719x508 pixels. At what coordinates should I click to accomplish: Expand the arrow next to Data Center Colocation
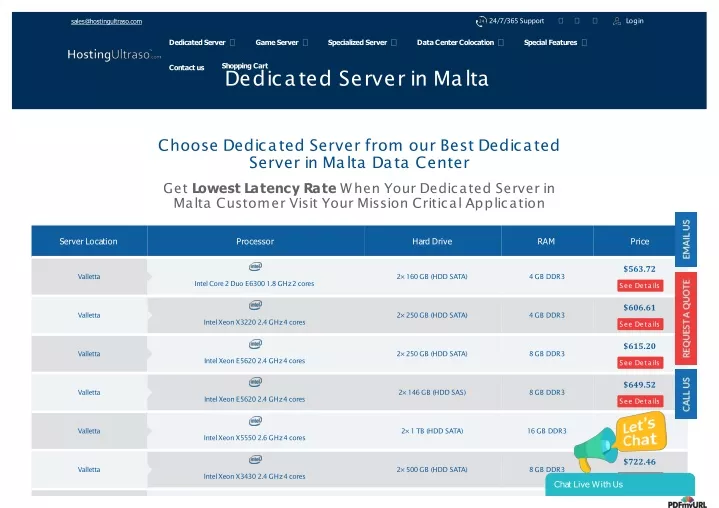501,43
